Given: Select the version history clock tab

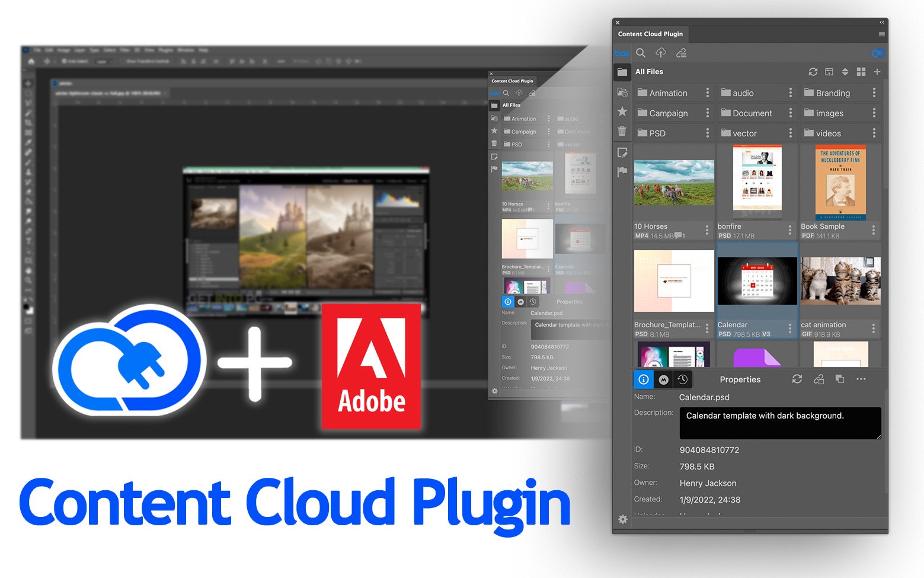Looking at the screenshot, I should click(683, 379).
